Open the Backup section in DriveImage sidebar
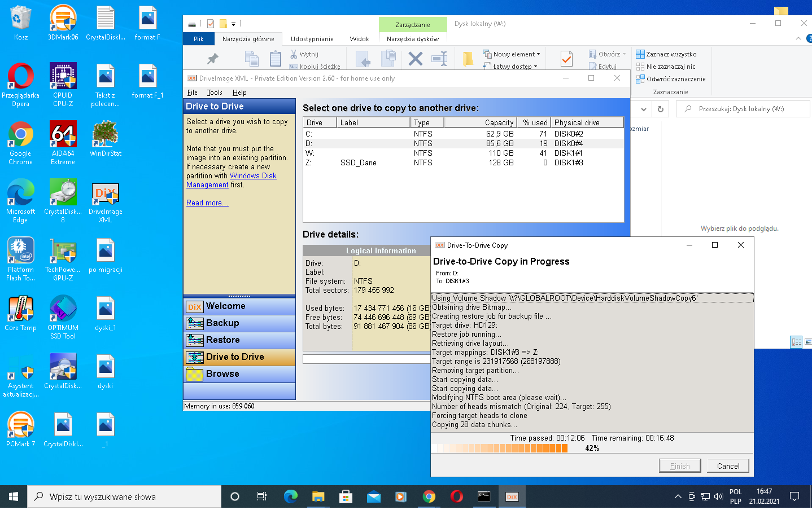The width and height of the screenshot is (812, 510). (x=239, y=323)
